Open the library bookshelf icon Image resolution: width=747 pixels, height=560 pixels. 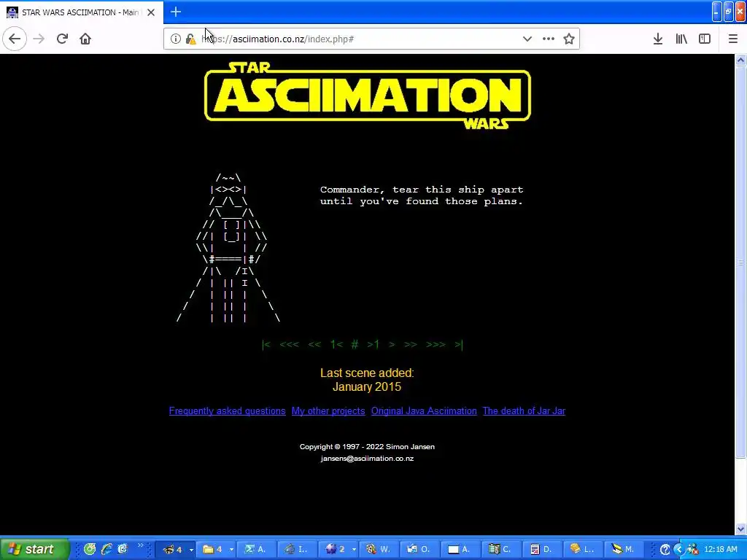pos(681,39)
